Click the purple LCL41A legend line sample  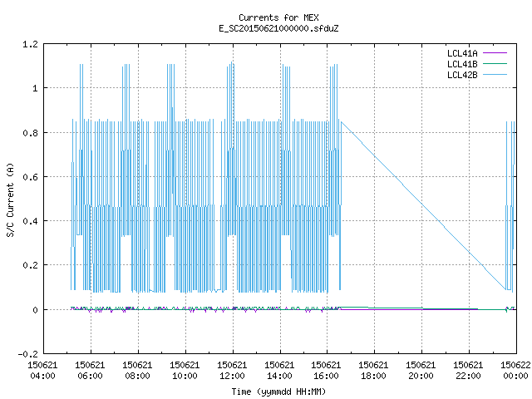click(495, 53)
